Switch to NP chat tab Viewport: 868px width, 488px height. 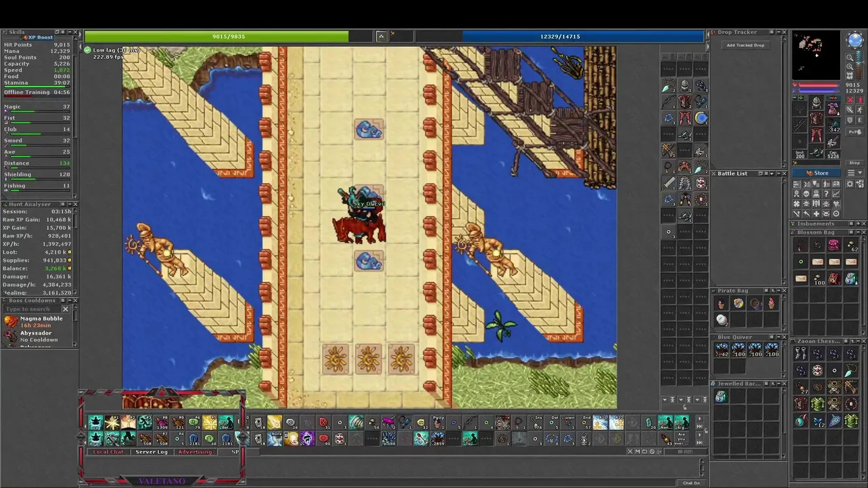pyautogui.click(x=235, y=451)
